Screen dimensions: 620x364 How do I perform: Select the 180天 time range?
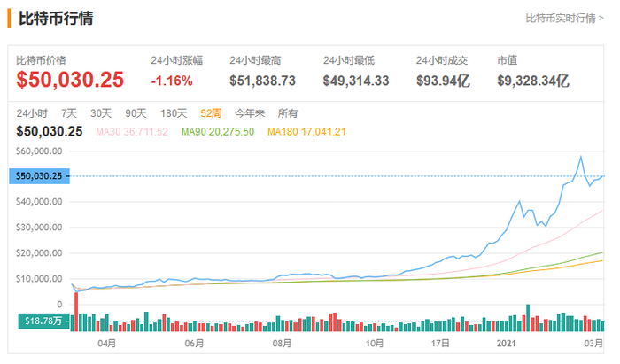pos(174,113)
